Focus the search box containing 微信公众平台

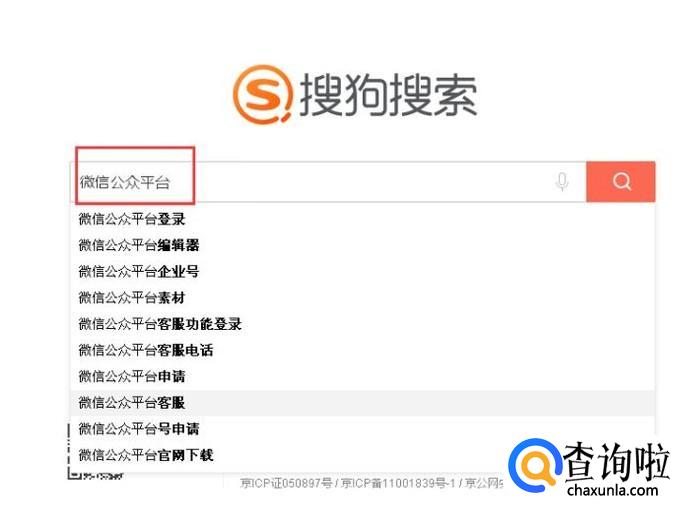328,182
